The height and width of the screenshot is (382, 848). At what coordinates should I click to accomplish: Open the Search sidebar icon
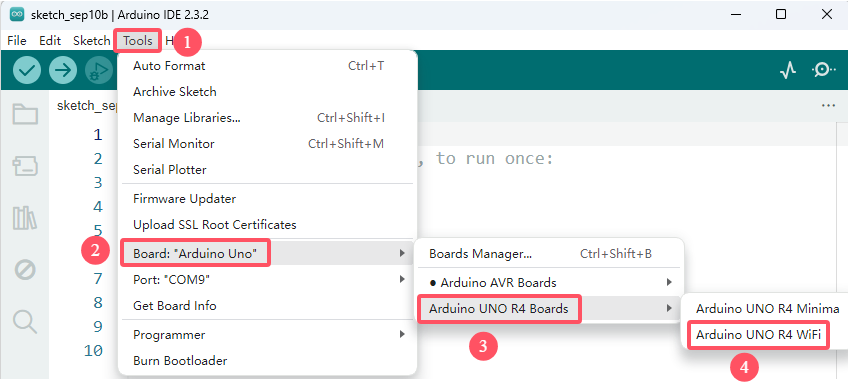point(25,321)
